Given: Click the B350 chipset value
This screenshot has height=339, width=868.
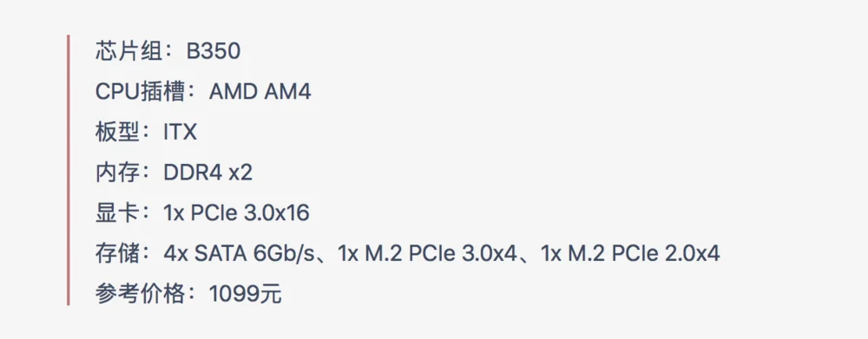Looking at the screenshot, I should [214, 52].
